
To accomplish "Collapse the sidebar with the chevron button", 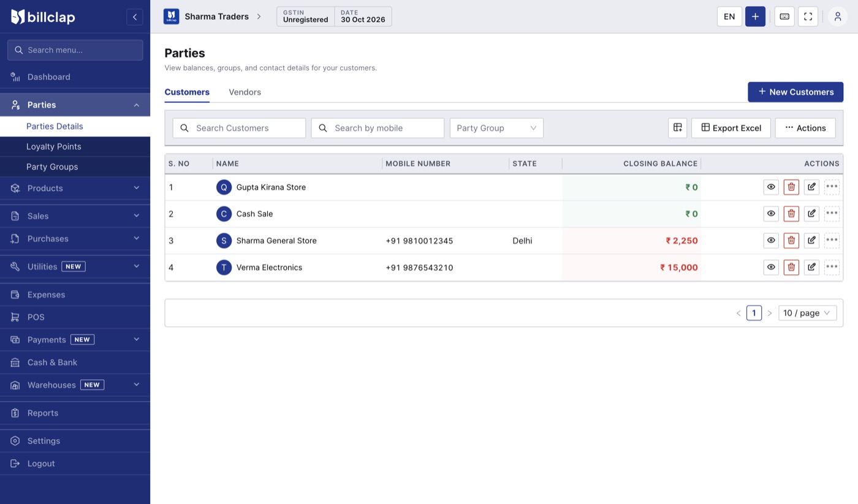I will coord(135,17).
